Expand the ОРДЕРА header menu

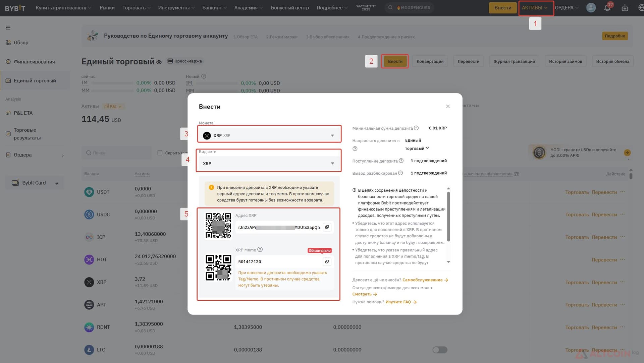coord(567,8)
